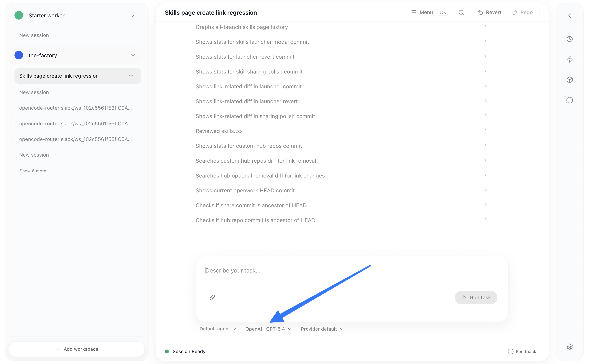
Task: Click the blue the-factory workspace dot
Action: 19,55
